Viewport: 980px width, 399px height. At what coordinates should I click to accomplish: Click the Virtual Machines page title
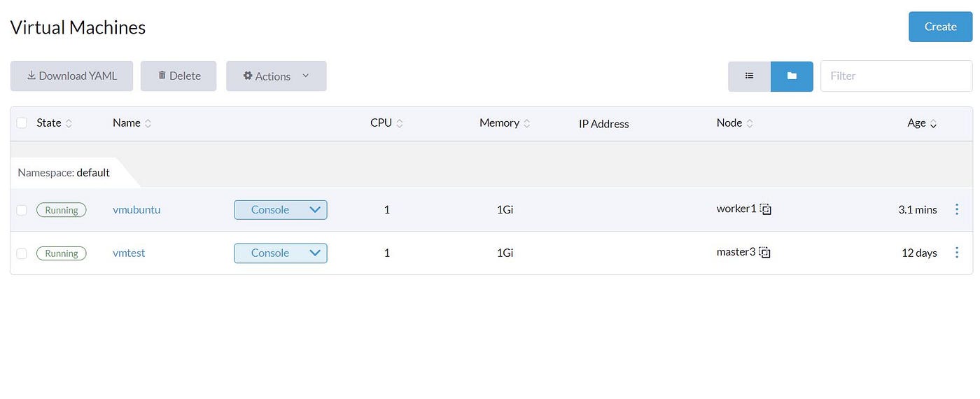point(78,27)
